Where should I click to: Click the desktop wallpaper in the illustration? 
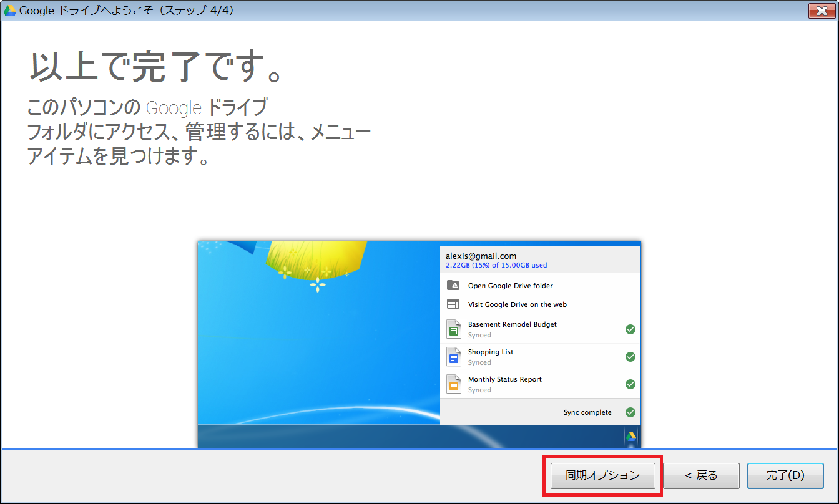318,332
